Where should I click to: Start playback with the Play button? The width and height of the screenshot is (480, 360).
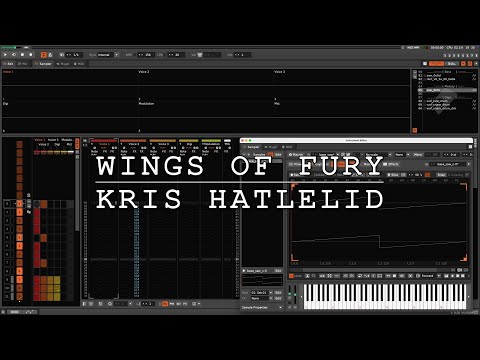[x=5, y=55]
